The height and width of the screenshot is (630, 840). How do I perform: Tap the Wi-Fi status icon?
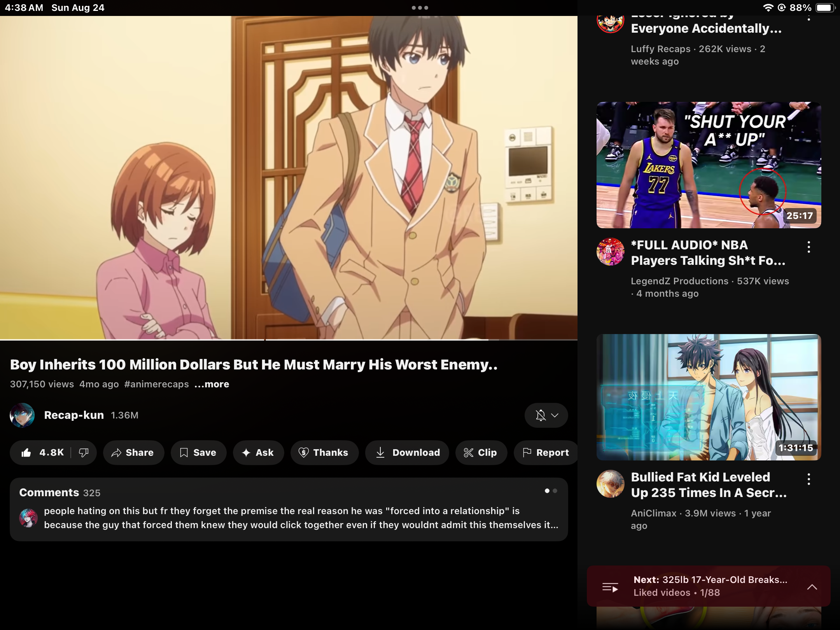[768, 8]
